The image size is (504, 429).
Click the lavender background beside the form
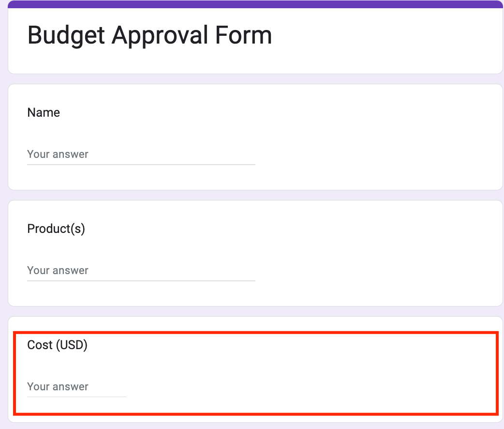click(x=4, y=218)
